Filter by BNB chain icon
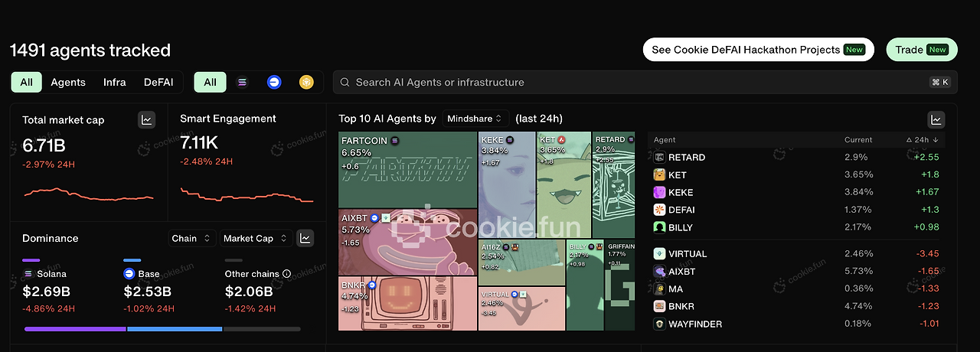This screenshot has height=352, width=980. (306, 82)
